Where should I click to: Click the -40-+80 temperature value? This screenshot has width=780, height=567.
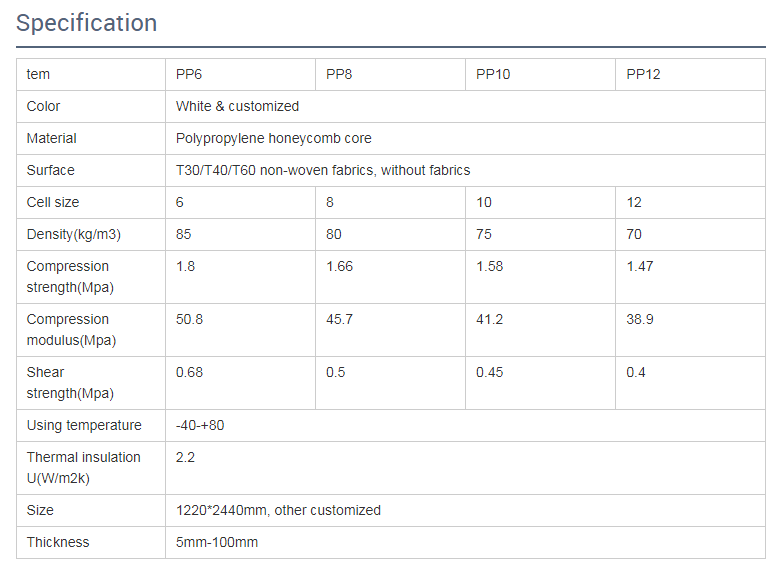pyautogui.click(x=200, y=425)
